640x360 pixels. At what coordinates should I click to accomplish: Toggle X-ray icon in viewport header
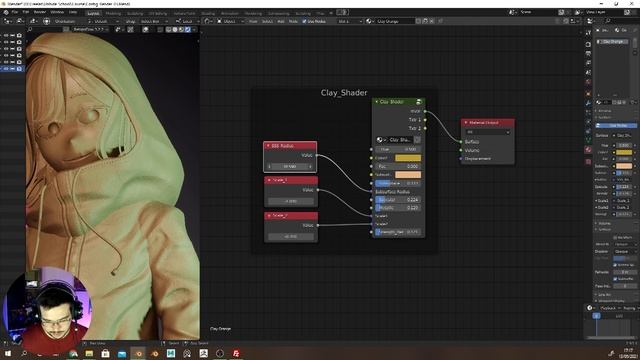pyautogui.click(x=160, y=29)
